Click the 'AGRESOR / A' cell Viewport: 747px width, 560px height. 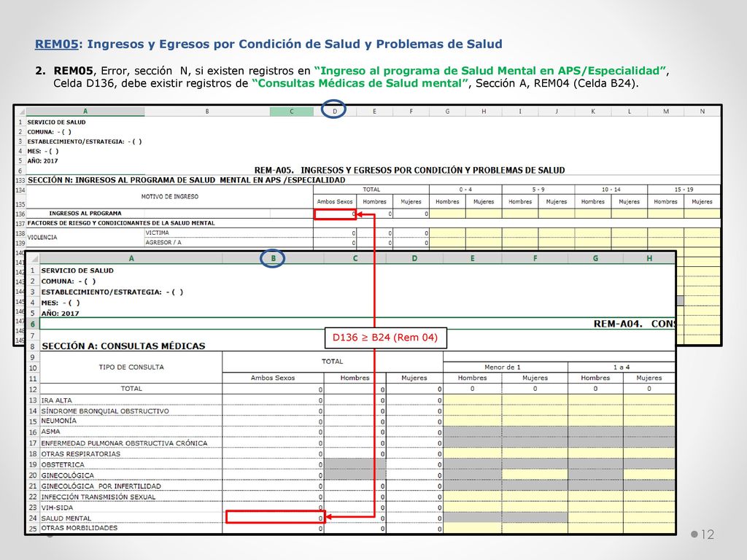163,242
